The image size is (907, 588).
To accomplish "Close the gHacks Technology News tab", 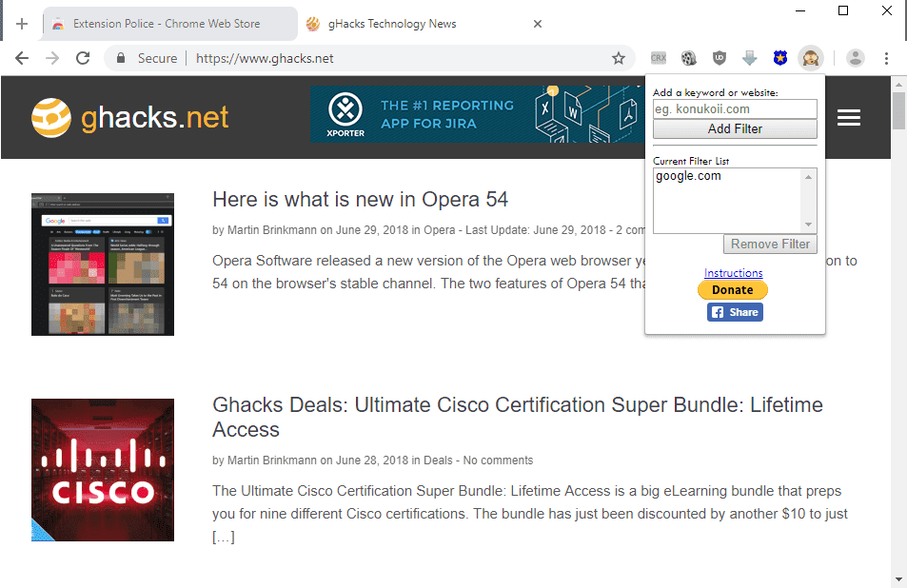I will pos(538,24).
